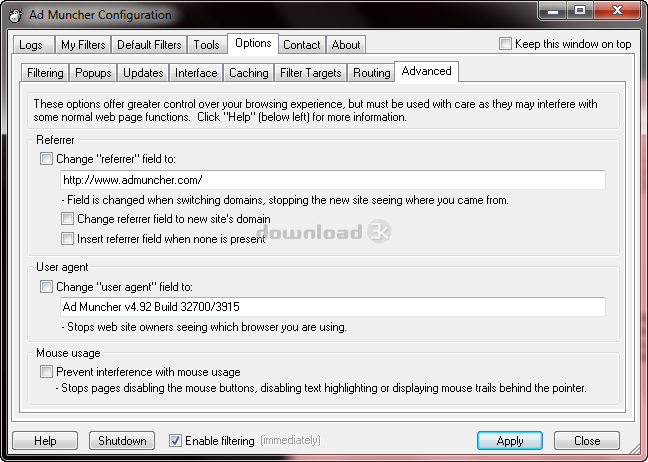The height and width of the screenshot is (462, 648).
Task: Go to the Caching sub-tab
Action: click(249, 73)
